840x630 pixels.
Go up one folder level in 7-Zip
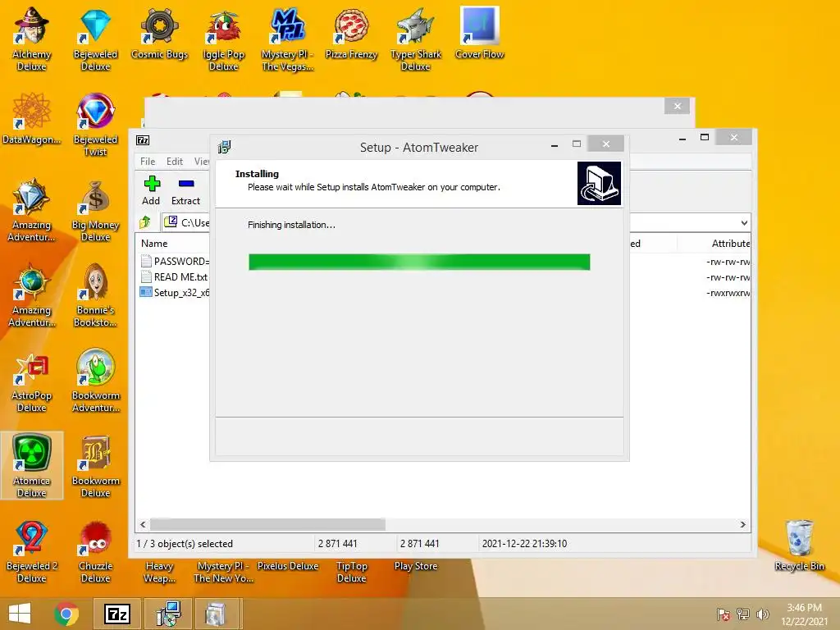pos(145,221)
